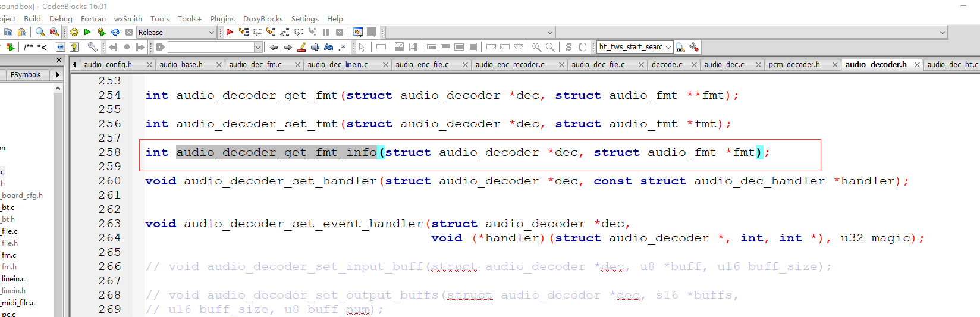
Task: Toggle the C comment-view icon
Action: click(582, 47)
